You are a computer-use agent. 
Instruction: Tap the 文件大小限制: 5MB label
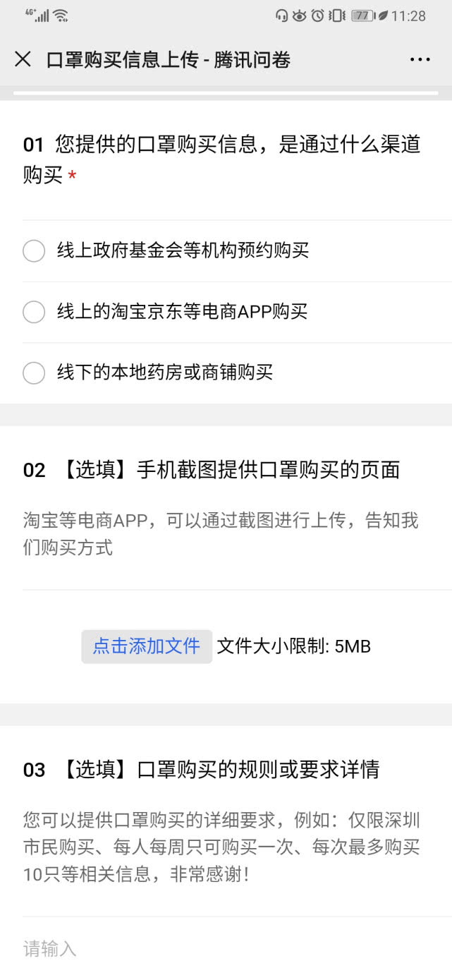tap(294, 646)
